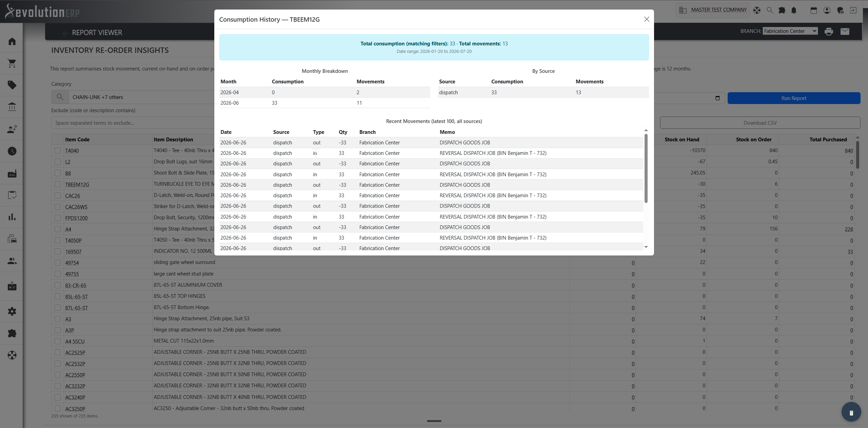Viewport: 868px width, 428px height.
Task: Tick the checkbox for item 49754
Action: (x=58, y=263)
